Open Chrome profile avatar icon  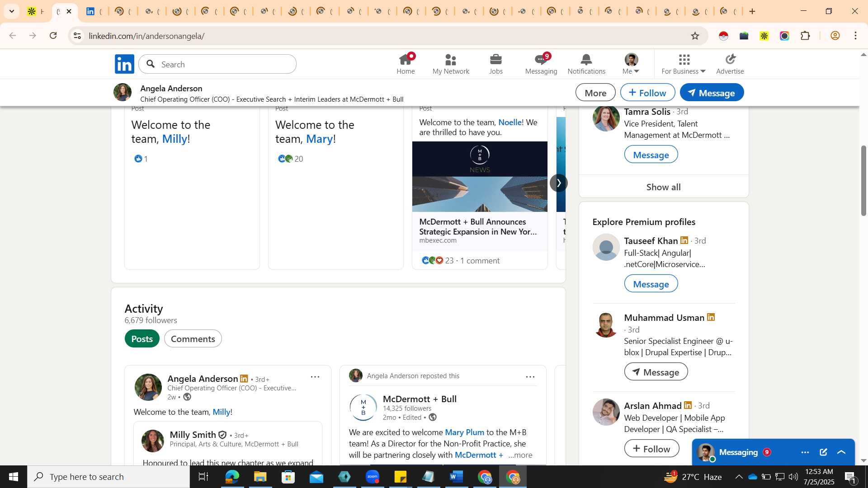835,36
